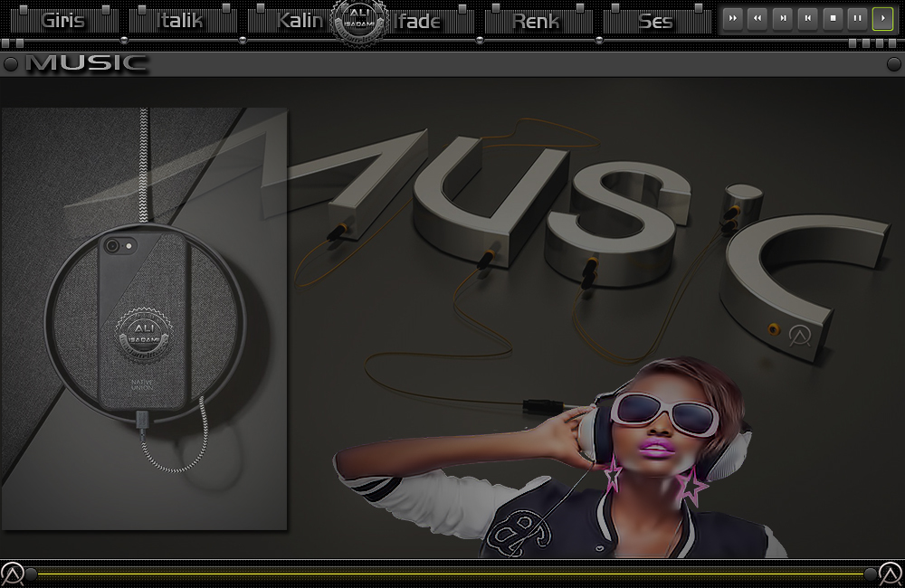Stop the music playback
905x588 pixels.
pos(833,18)
